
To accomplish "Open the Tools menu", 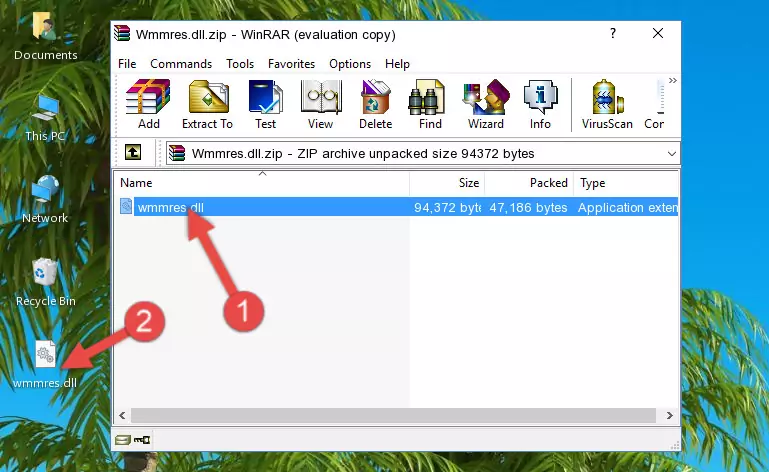I will (240, 64).
